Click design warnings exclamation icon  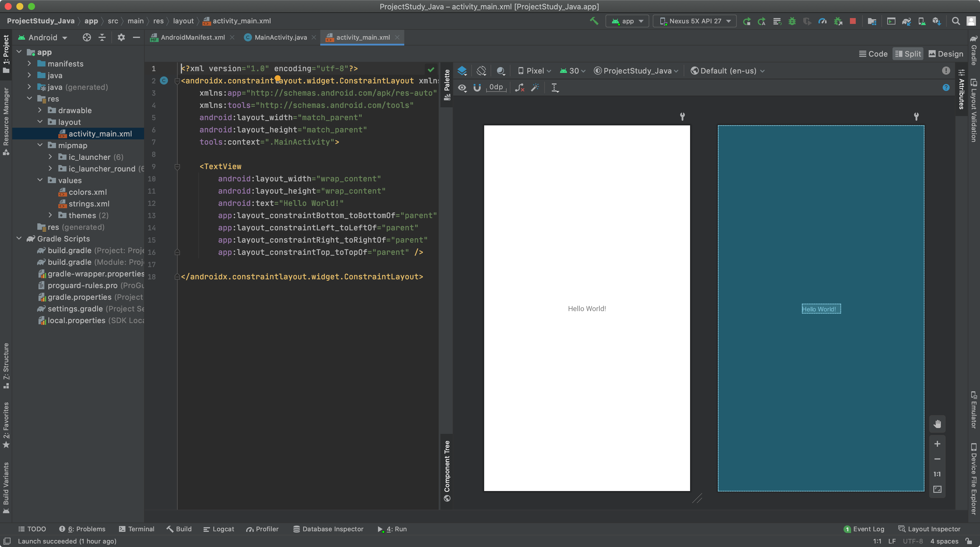946,71
